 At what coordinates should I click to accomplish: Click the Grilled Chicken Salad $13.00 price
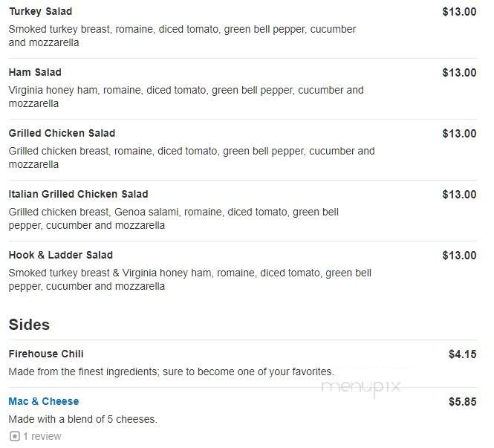[459, 134]
